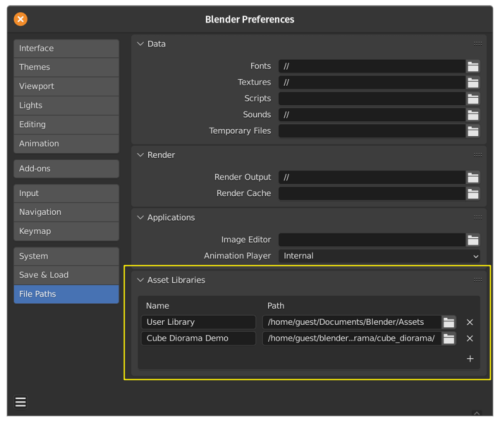500x423 pixels.
Task: Open folder browser for Fonts path
Action: (473, 66)
